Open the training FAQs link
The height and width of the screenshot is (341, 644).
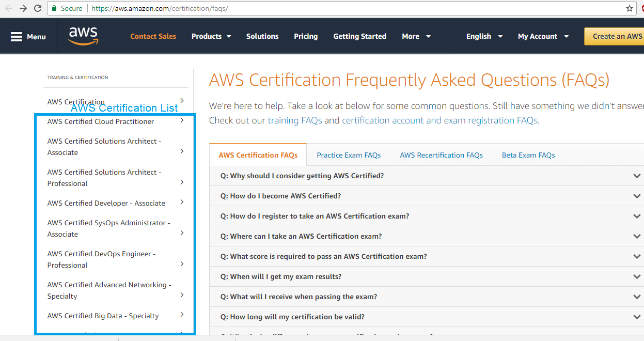point(295,120)
